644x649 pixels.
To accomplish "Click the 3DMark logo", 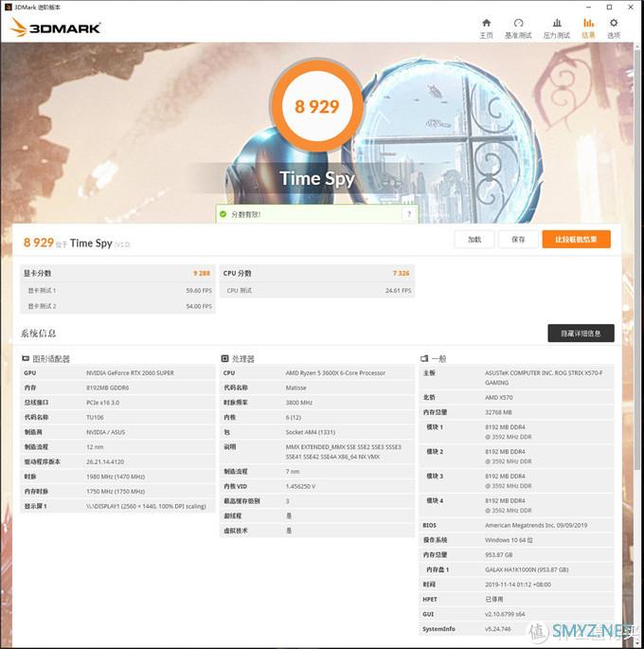I will pyautogui.click(x=55, y=27).
